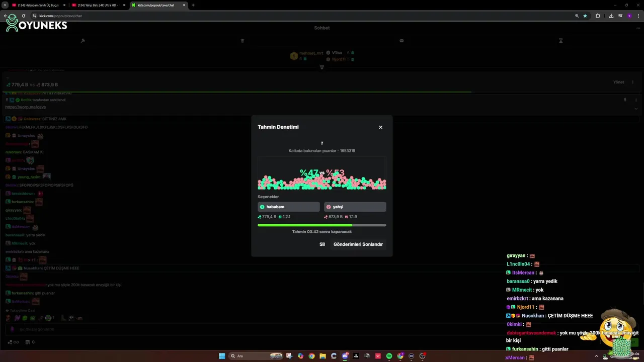The image size is (644, 362).
Task: Open the Windows Start menu
Action: tap(222, 356)
